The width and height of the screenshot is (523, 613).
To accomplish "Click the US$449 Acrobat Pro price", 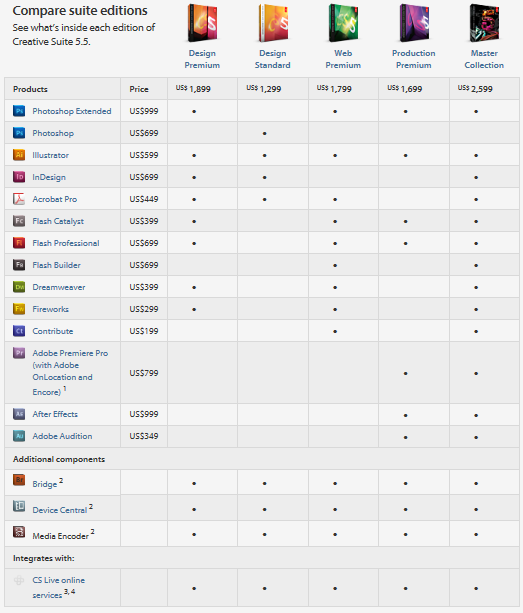I will tap(144, 199).
